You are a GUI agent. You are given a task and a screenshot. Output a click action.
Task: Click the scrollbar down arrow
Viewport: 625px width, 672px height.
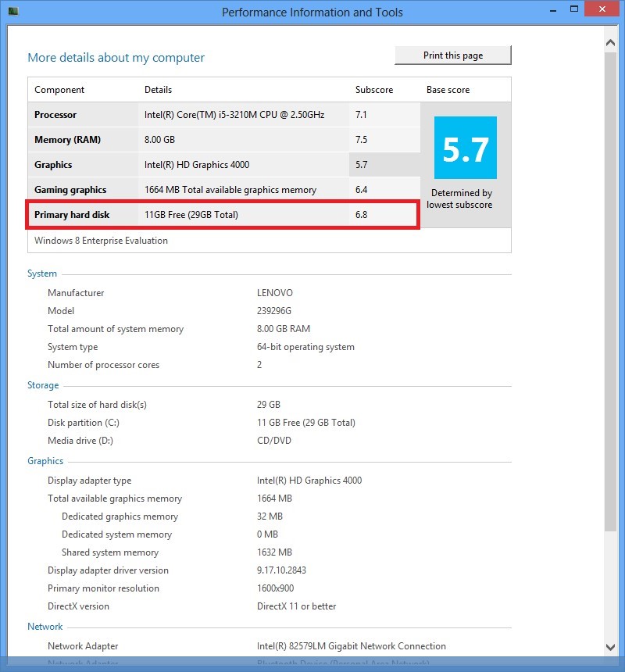click(x=610, y=646)
